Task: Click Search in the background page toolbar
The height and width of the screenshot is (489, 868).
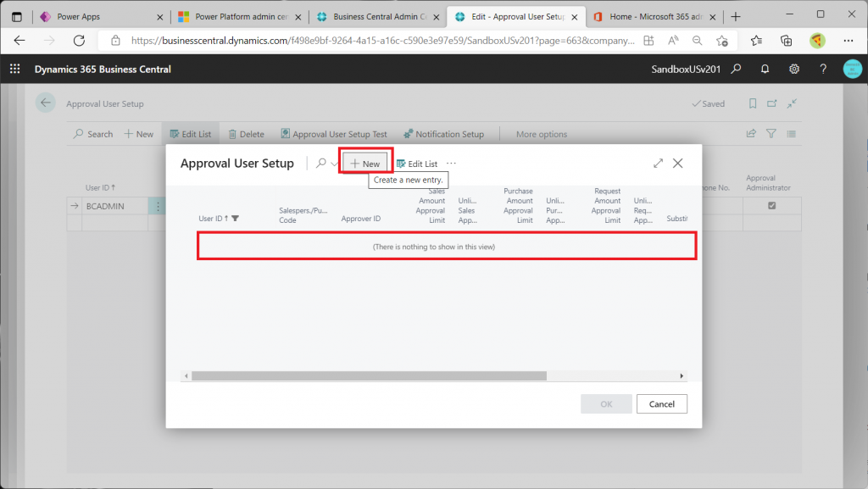Action: coord(93,134)
